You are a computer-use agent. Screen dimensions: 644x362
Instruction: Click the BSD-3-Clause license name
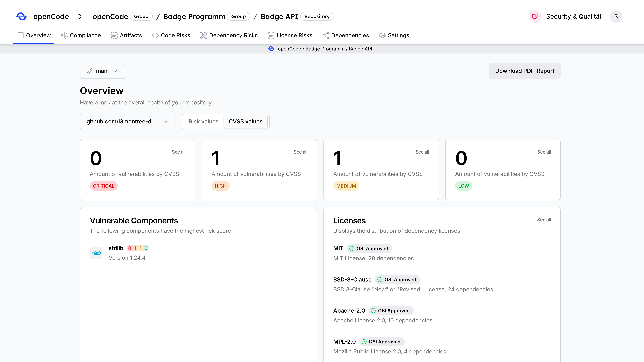[352, 280]
